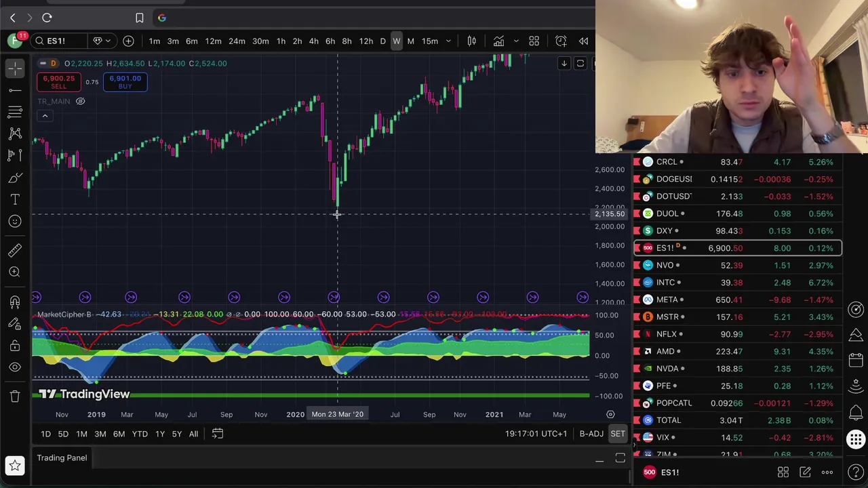Toggle B-ADJ back adjustment

pos(591,434)
